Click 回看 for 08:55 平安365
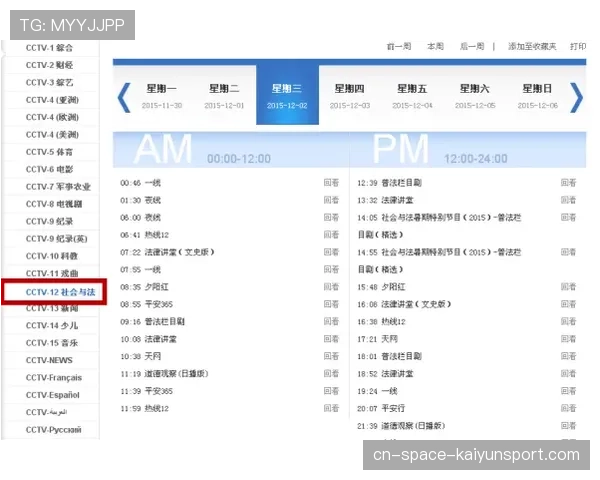This screenshot has width=600, height=480. click(x=331, y=304)
